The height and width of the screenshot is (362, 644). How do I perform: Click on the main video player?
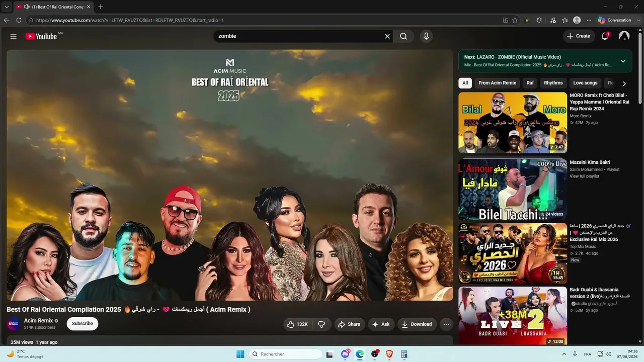point(230,175)
